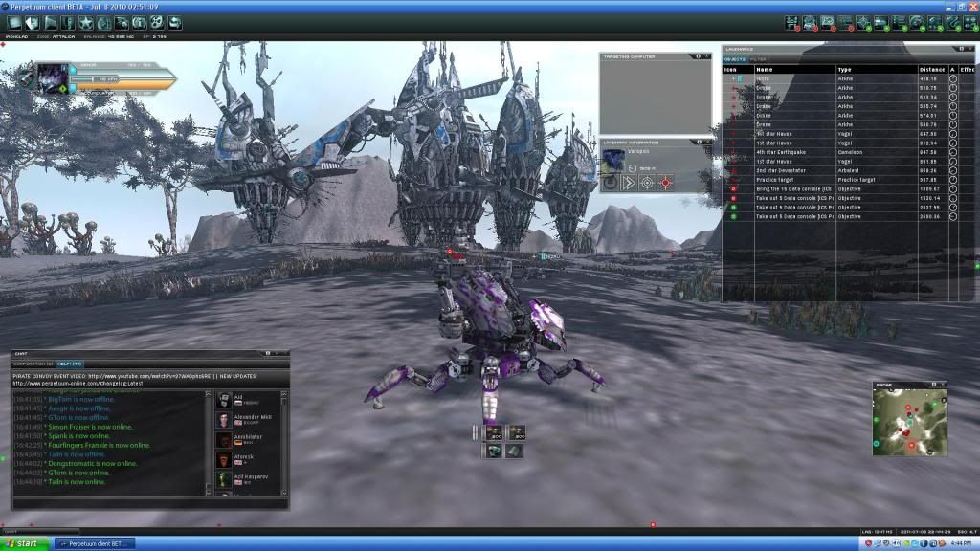
Task: Click the chat message input field
Action: 149,503
